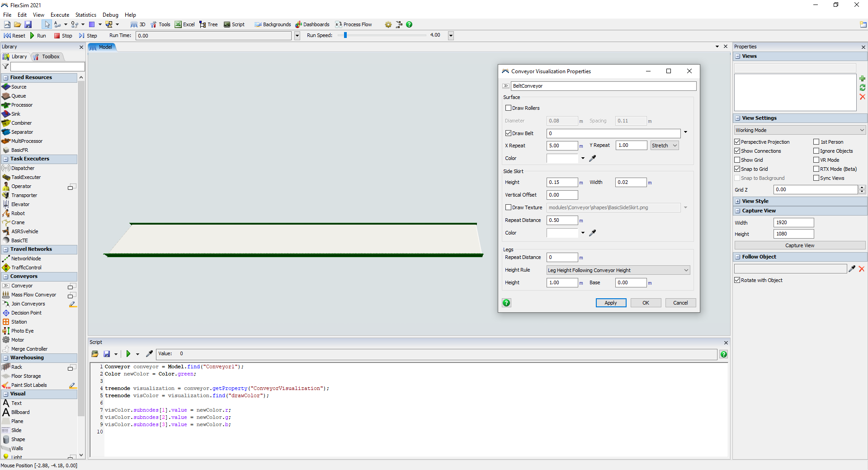Click the Reset simulation icon
This screenshot has width=868, height=470.
tap(7, 36)
